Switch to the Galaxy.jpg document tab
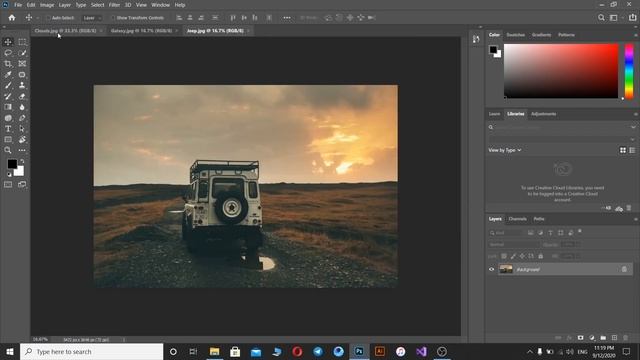This screenshot has width=640, height=360. [x=141, y=31]
